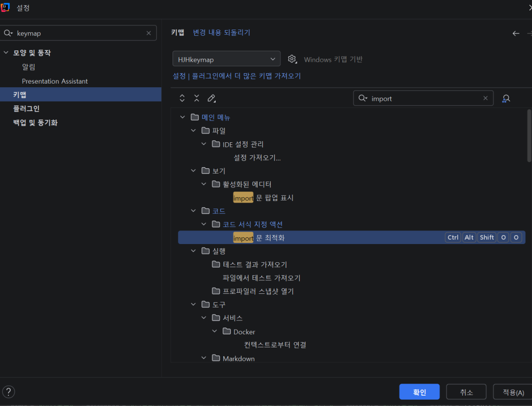Clear the import search field text
This screenshot has width=532, height=406.
point(485,98)
